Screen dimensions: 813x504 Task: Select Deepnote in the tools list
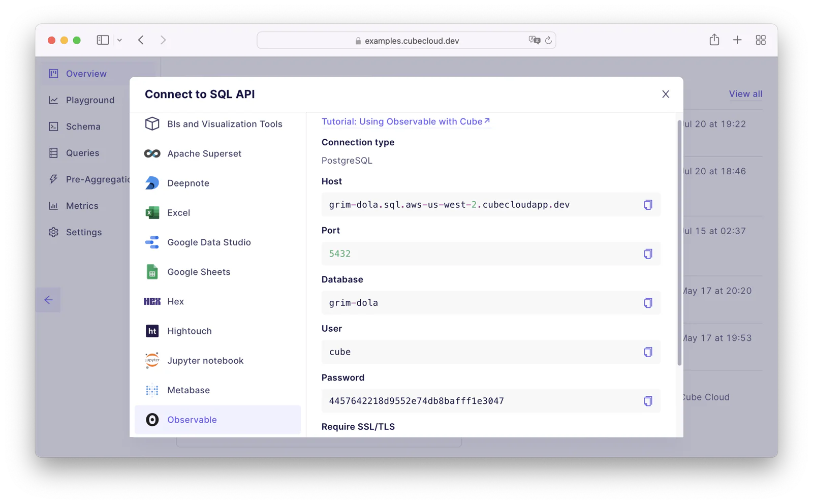click(217, 183)
